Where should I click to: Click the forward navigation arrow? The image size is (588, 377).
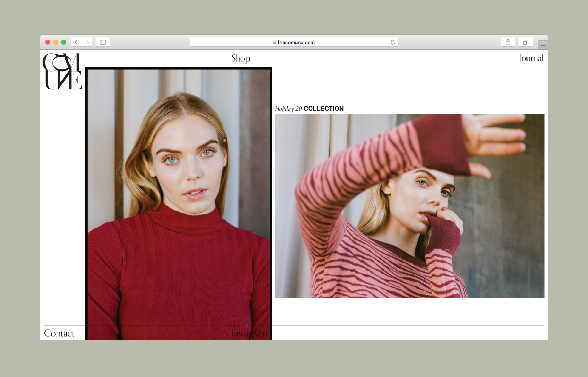tap(87, 42)
